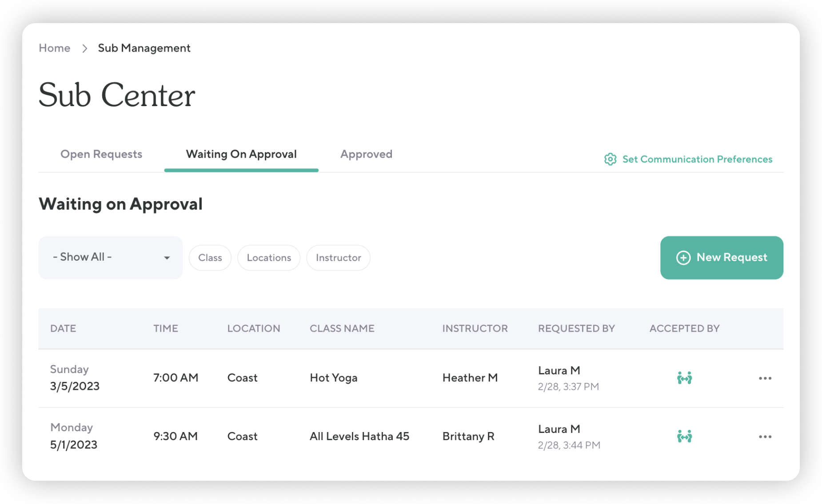This screenshot has width=822, height=504.
Task: Open the ellipsis menu for All Levels Hatha 45
Action: click(x=765, y=437)
